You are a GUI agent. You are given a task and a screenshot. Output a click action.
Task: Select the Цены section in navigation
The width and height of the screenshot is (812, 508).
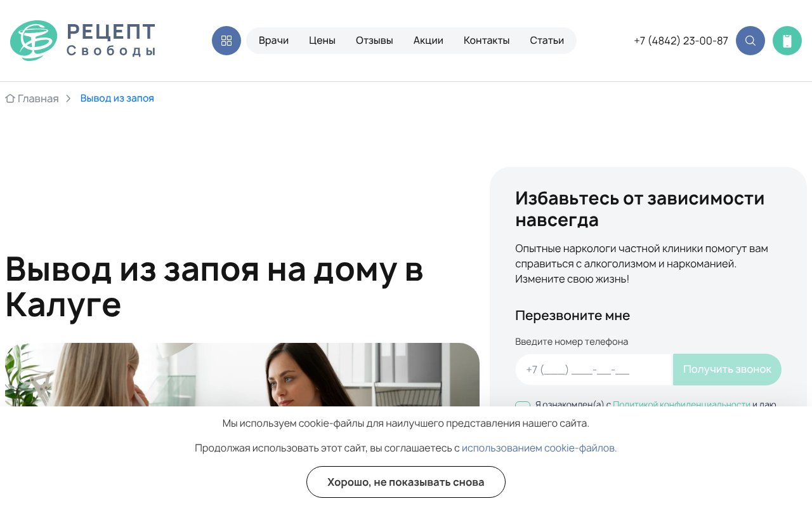click(322, 40)
